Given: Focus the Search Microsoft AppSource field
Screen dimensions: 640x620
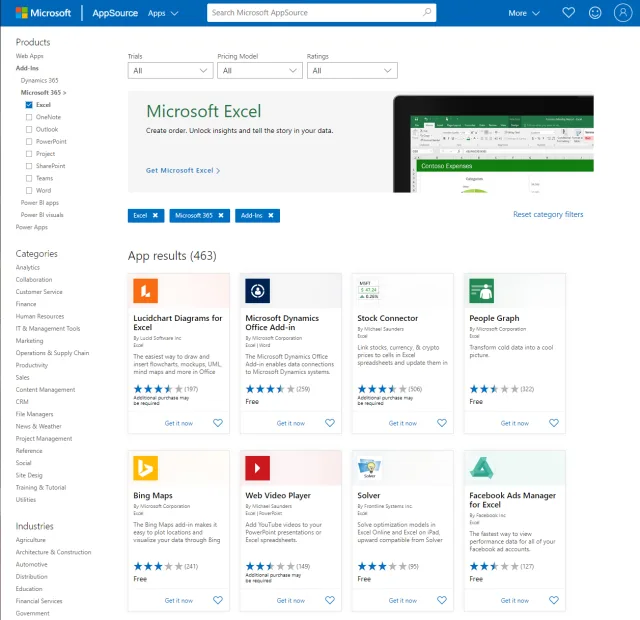Looking at the screenshot, I should (313, 13).
